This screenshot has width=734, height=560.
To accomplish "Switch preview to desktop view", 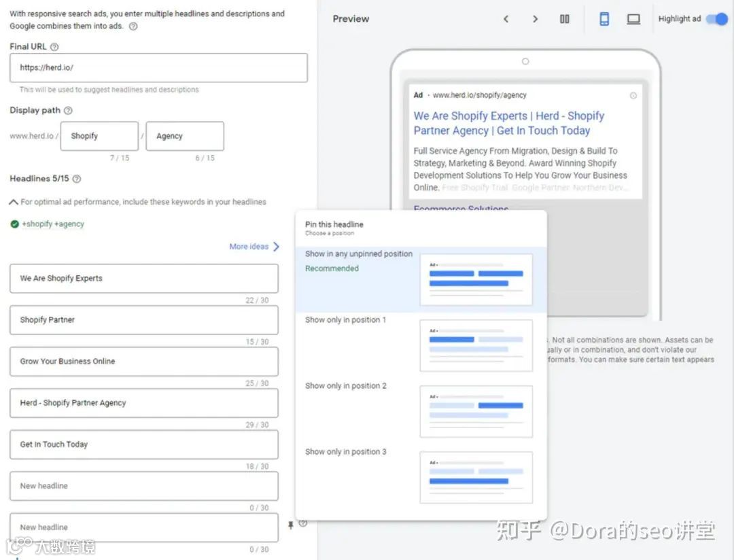I will [633, 19].
